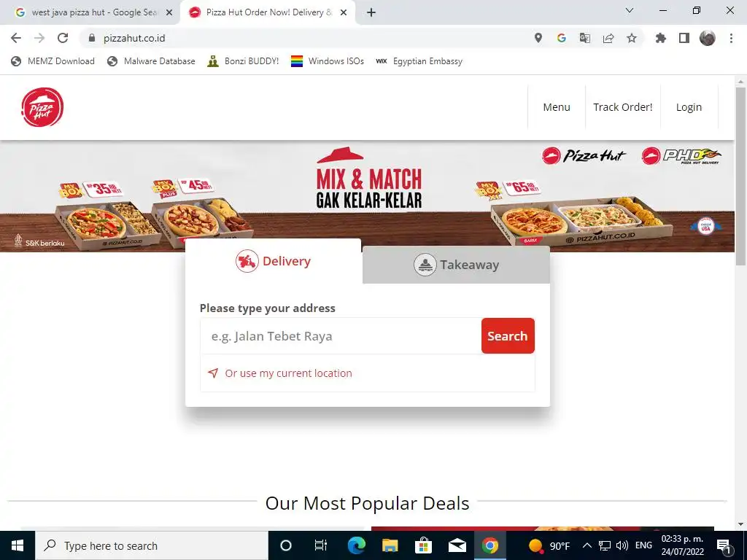747x560 pixels.
Task: Select the Delivery tab
Action: (x=273, y=262)
